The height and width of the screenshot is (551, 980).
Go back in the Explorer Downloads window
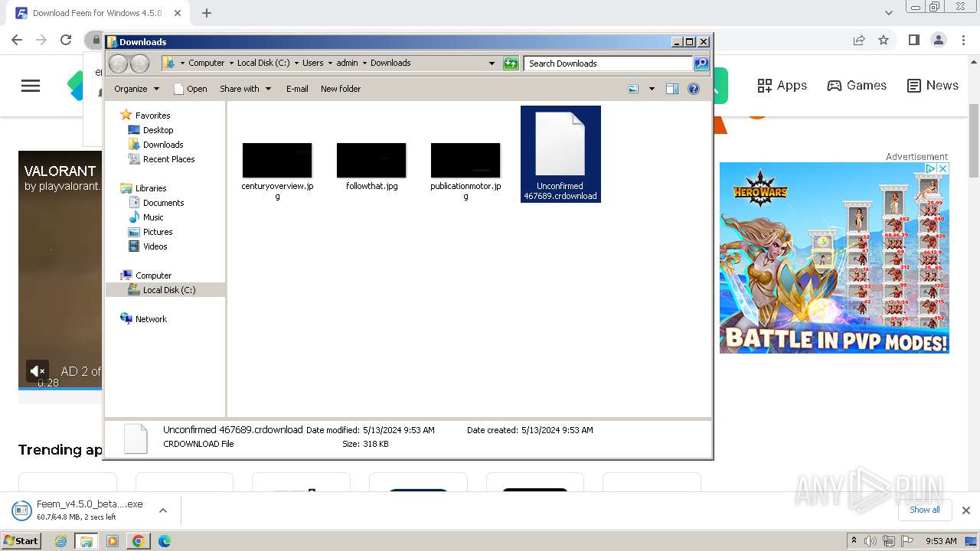tap(118, 64)
